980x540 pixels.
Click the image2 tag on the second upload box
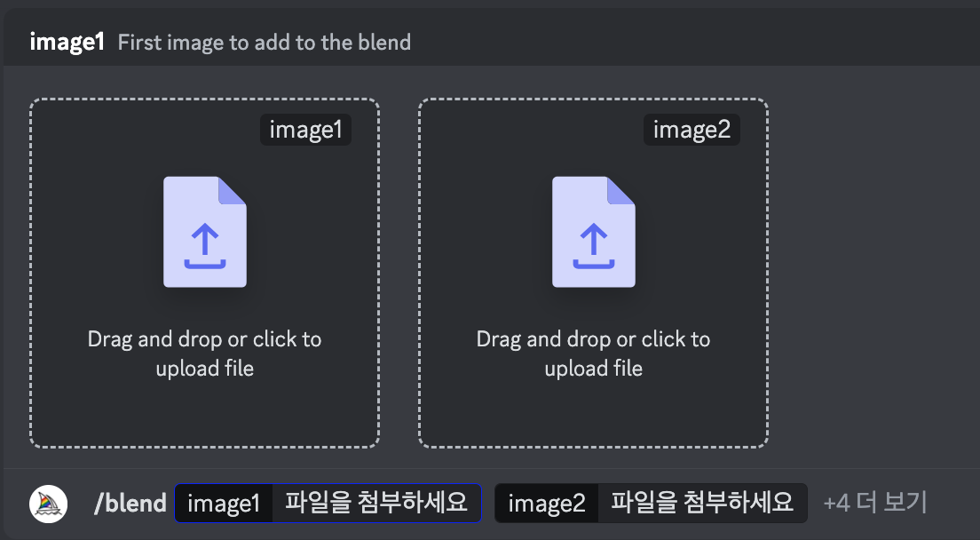coord(692,130)
